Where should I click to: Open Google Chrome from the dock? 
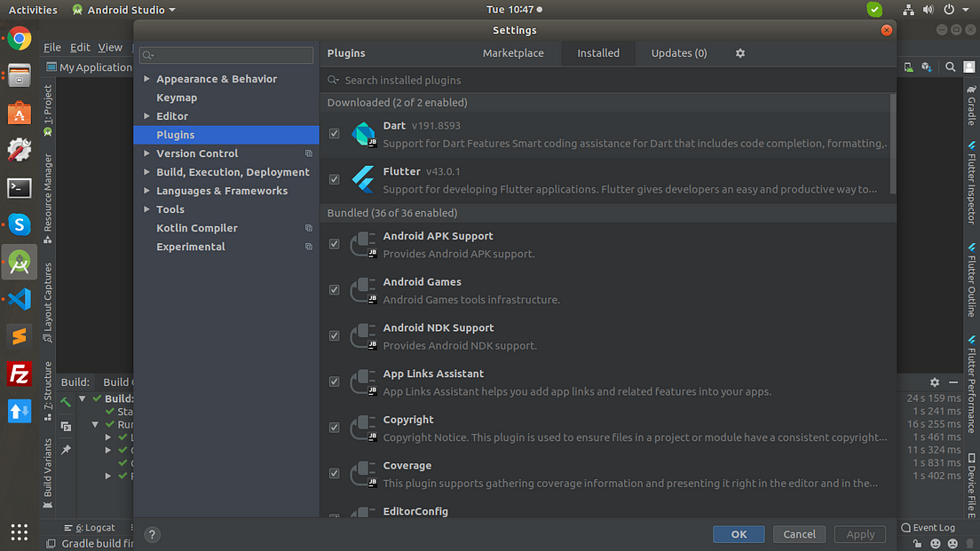click(20, 39)
